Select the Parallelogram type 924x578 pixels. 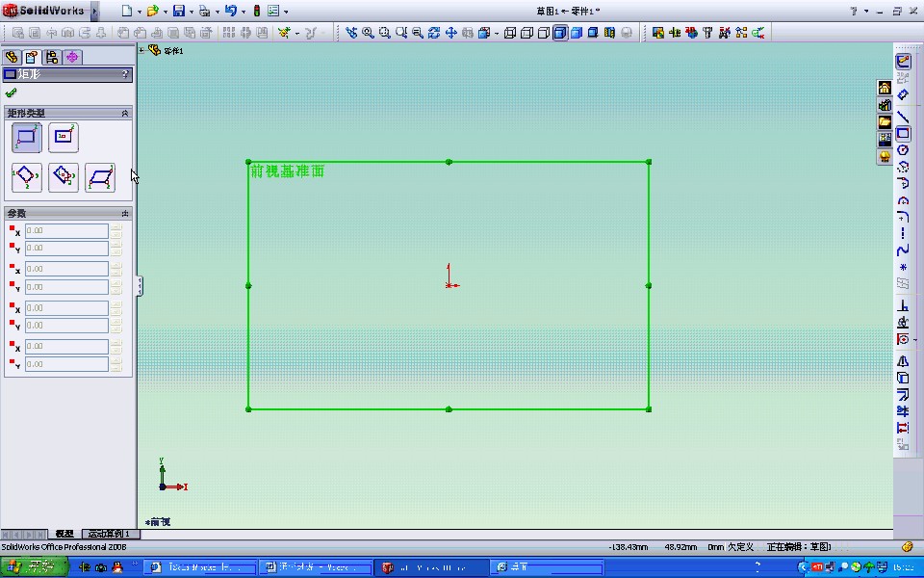coord(99,177)
